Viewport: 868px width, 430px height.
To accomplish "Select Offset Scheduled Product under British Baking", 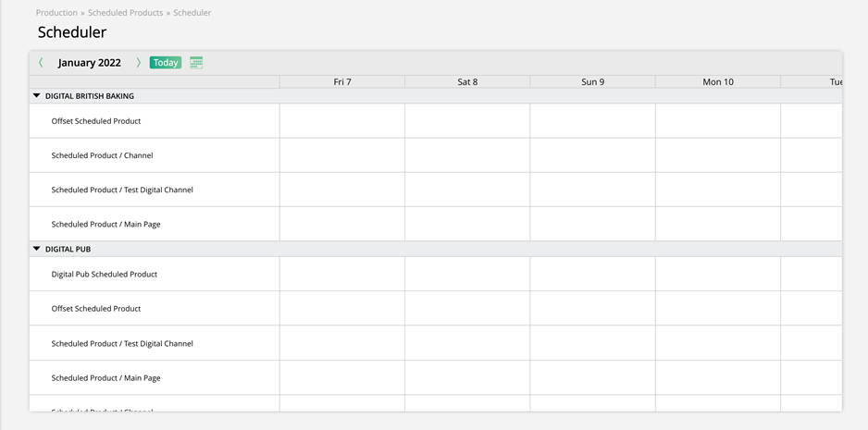I will [96, 121].
